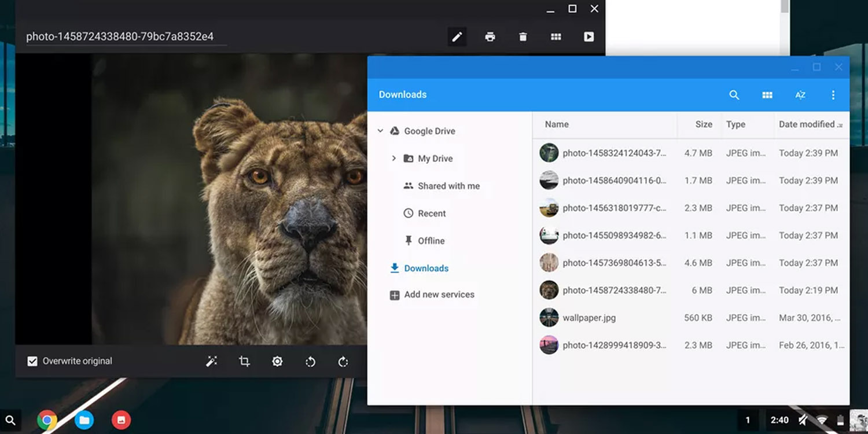The width and height of the screenshot is (868, 434).
Task: Rotate the image left
Action: [310, 362]
